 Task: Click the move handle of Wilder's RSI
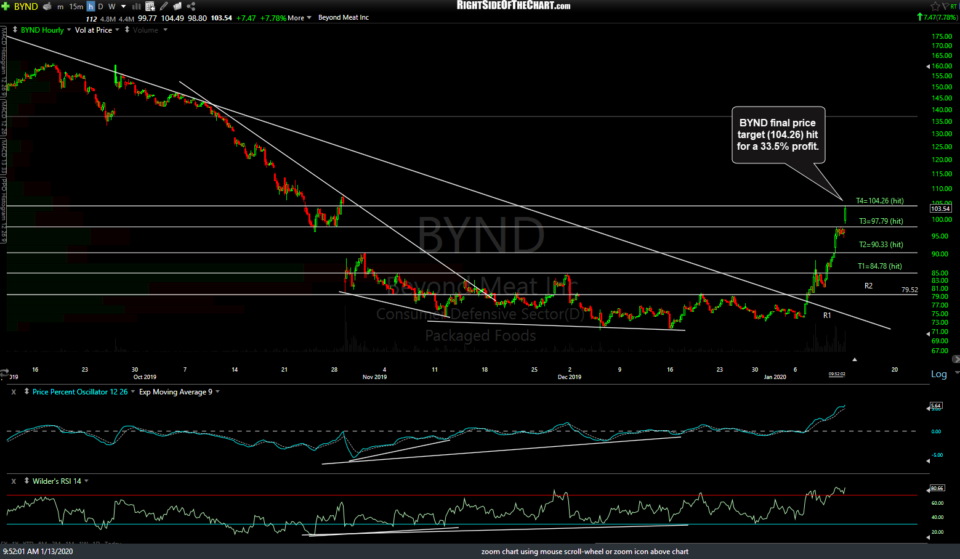[x=26, y=481]
